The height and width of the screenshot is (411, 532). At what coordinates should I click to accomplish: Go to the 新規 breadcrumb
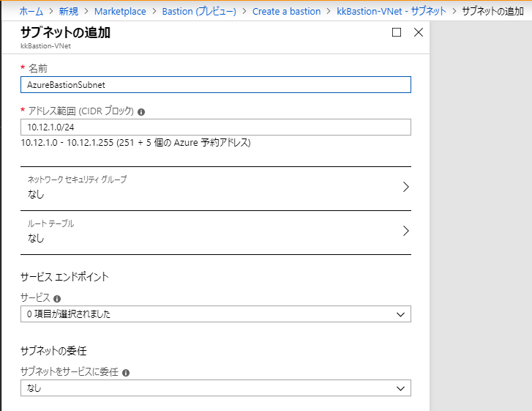tap(69, 11)
